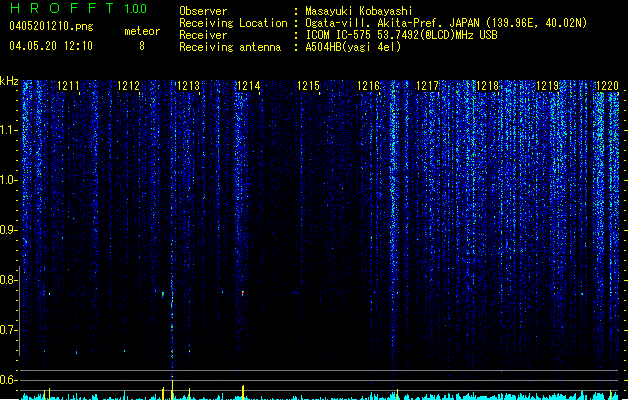
Task: Click the kHz axis unit label
Action: click(x=9, y=81)
